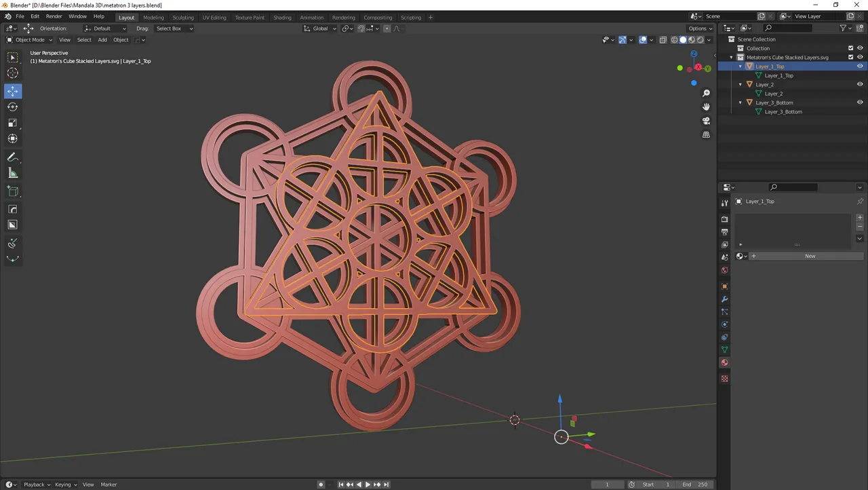Toggle proportional editing button
This screenshot has width=868, height=490.
(x=387, y=29)
